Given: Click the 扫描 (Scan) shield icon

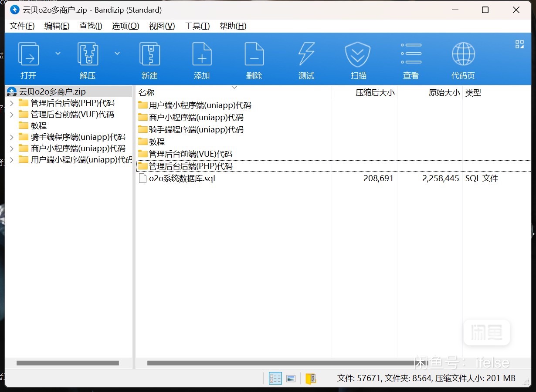Looking at the screenshot, I should [x=358, y=54].
